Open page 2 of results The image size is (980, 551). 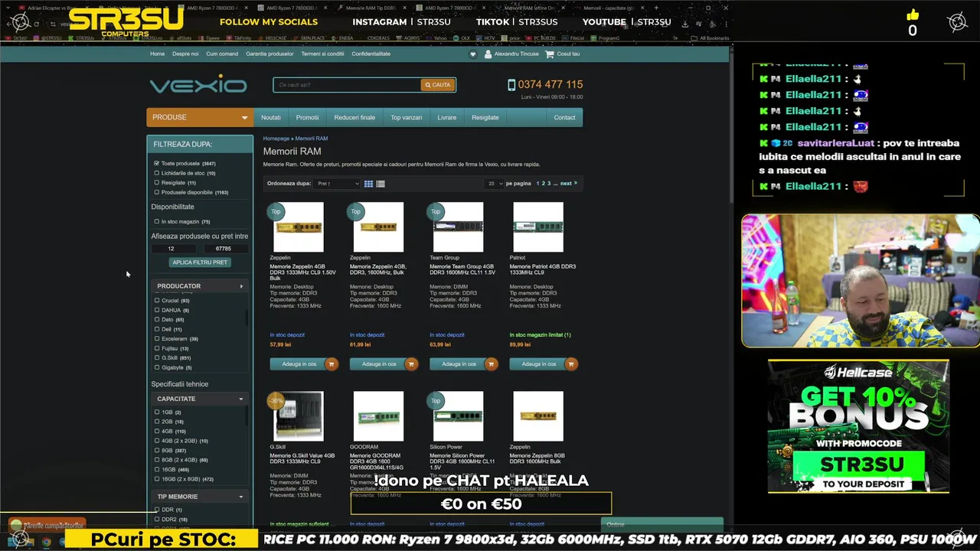tap(544, 184)
